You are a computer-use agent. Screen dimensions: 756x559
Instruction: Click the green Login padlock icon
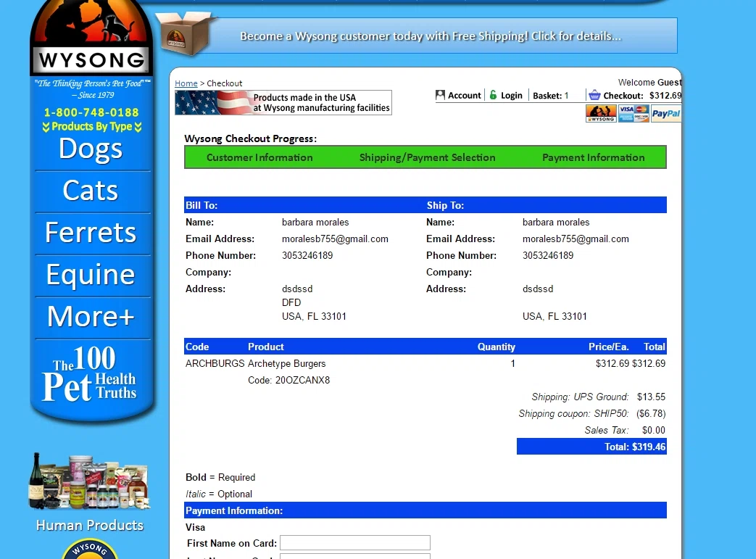click(493, 95)
